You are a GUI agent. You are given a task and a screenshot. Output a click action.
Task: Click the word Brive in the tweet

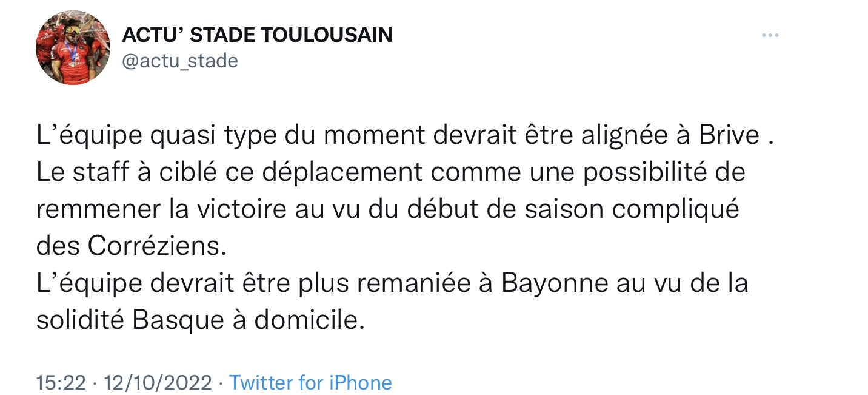click(729, 135)
